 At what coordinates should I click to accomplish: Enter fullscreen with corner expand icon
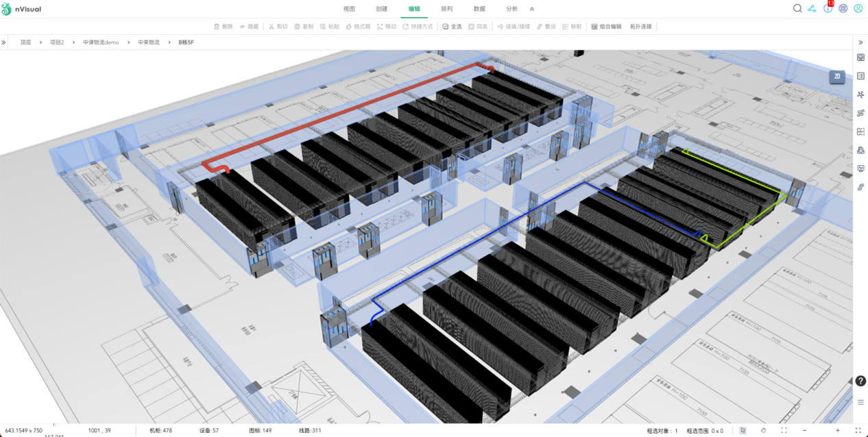click(x=858, y=430)
